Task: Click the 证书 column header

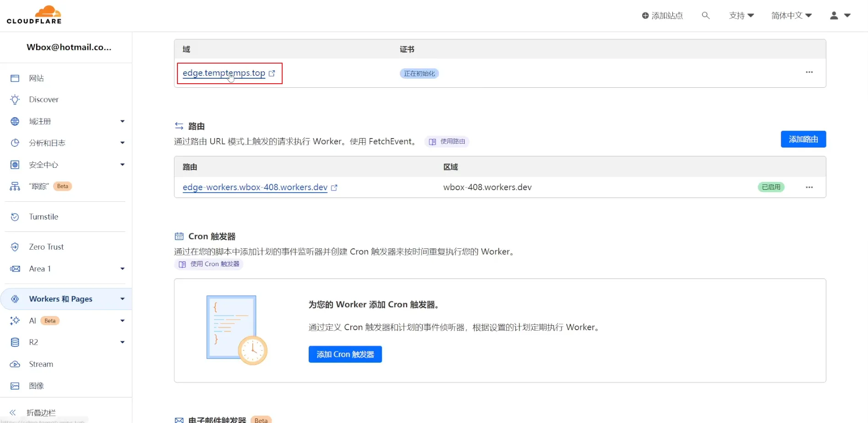Action: [407, 49]
